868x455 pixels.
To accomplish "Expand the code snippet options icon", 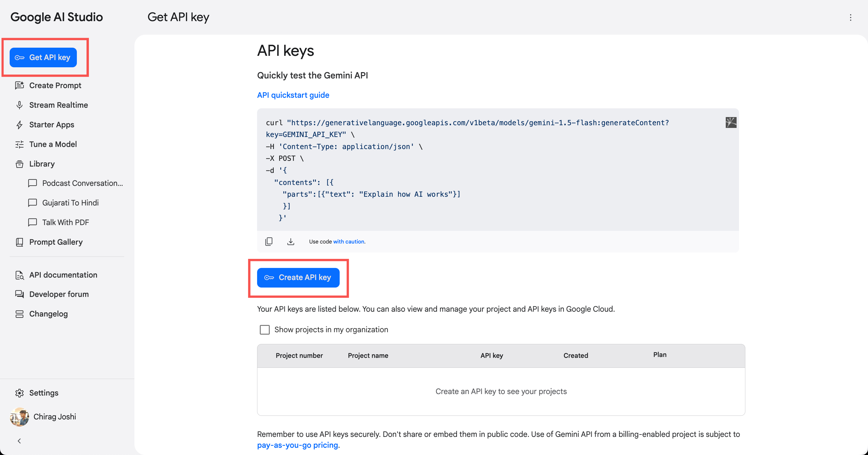I will click(731, 122).
